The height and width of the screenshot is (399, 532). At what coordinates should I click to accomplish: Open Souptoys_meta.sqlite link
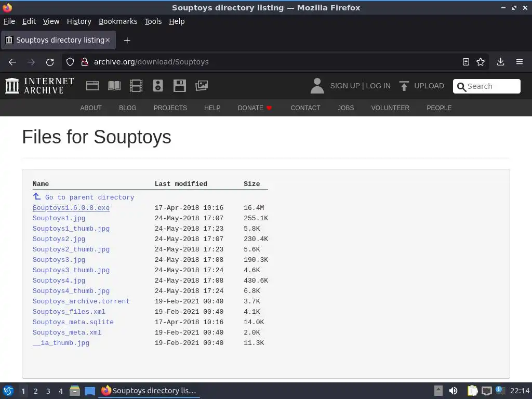[x=73, y=322]
